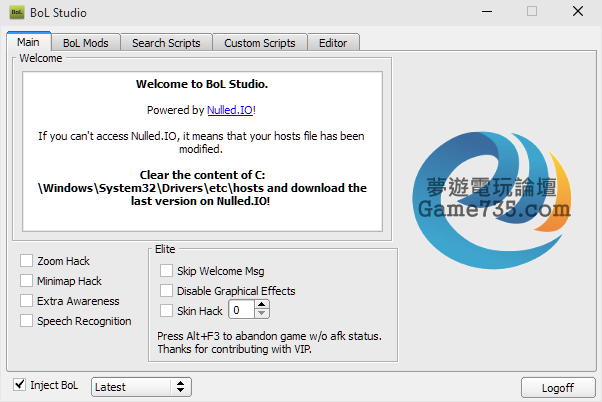The image size is (602, 402).
Task: Enable Disable Graphical Effects checkbox
Action: tap(166, 291)
